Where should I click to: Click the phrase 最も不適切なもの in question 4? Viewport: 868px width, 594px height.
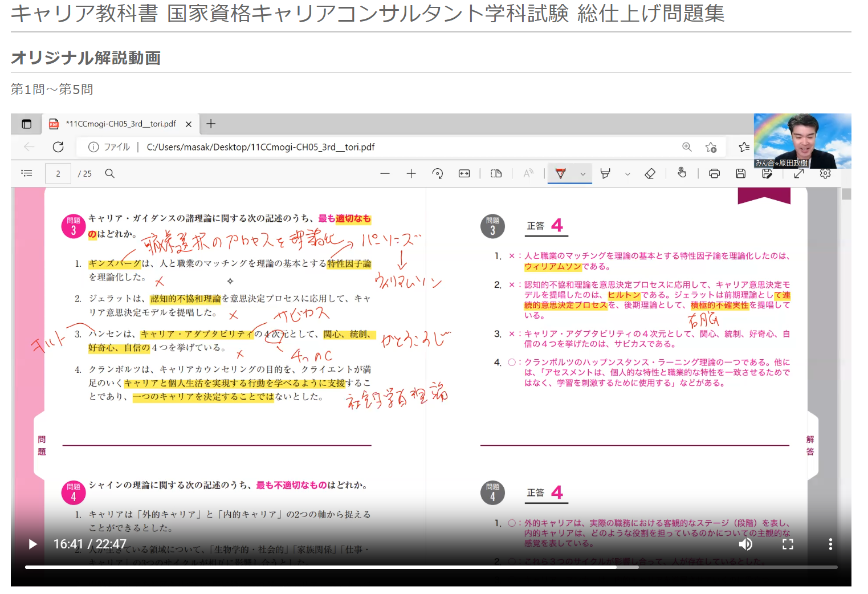click(291, 485)
